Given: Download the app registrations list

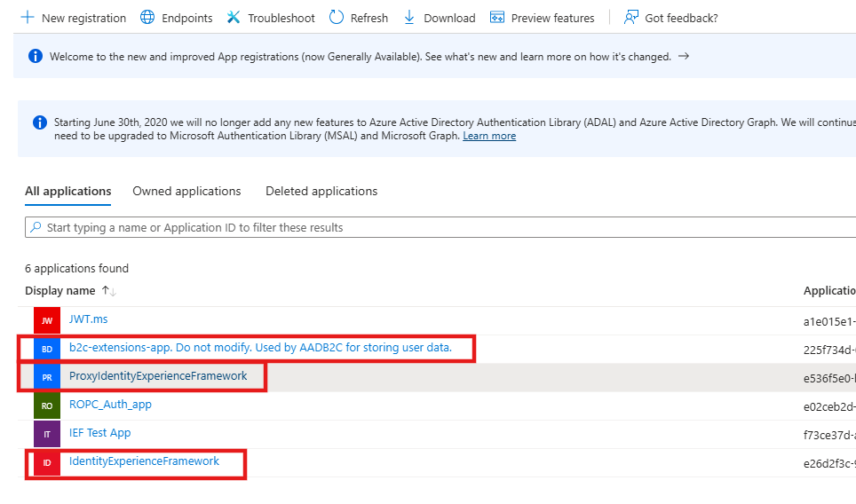Looking at the screenshot, I should coord(440,18).
